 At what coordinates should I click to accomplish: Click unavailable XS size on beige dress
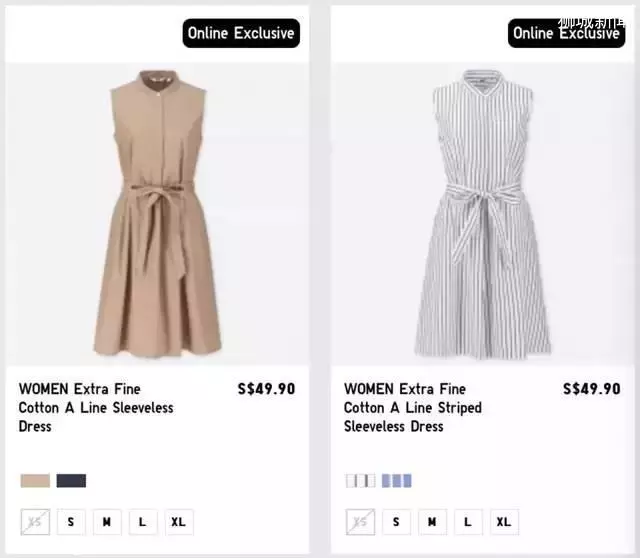pos(35,522)
